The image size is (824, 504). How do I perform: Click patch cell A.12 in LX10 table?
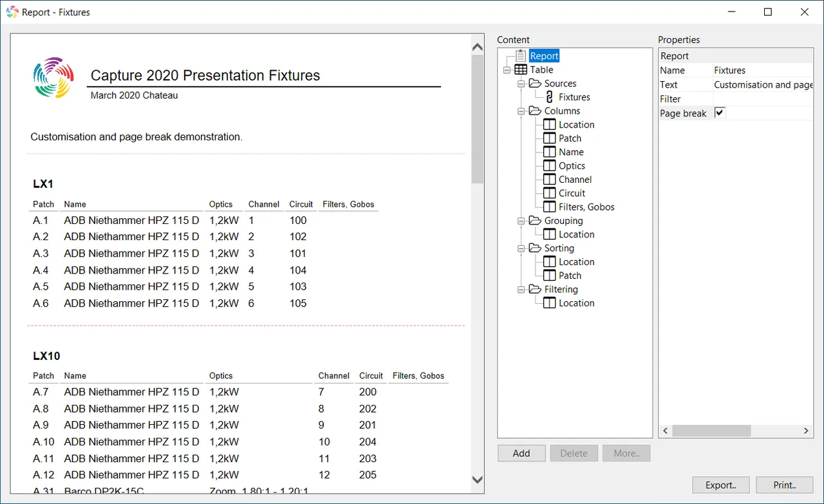pos(44,475)
